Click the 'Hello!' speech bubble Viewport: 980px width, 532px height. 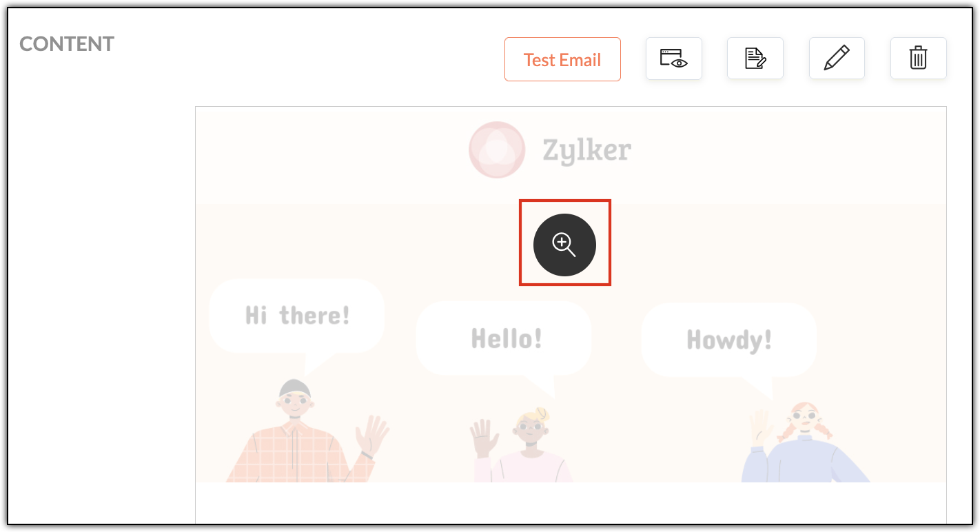[505, 339]
